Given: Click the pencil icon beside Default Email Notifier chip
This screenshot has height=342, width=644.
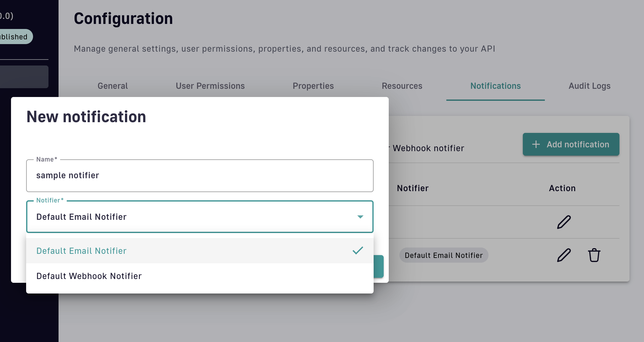Looking at the screenshot, I should click(x=564, y=255).
